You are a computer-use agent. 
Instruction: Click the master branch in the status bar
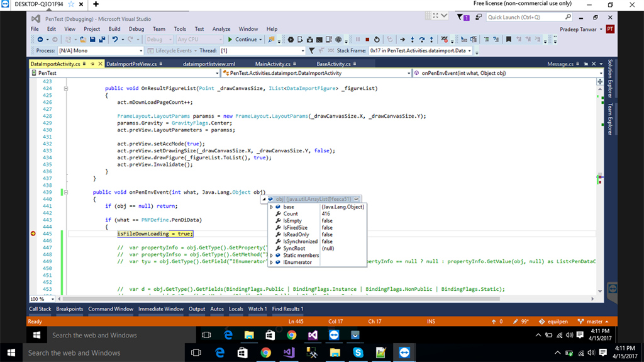click(593, 322)
